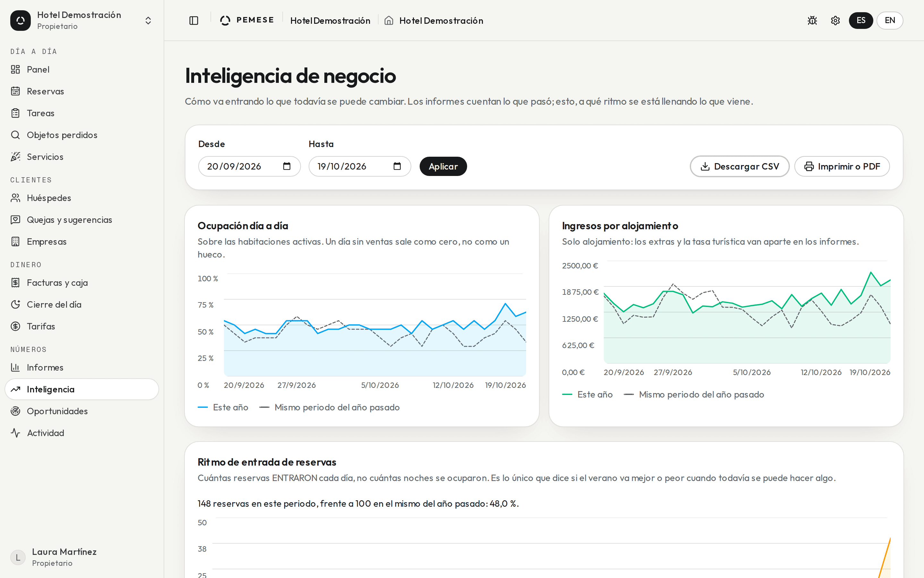Open Facturas y caja section
The width and height of the screenshot is (924, 578).
(82, 283)
